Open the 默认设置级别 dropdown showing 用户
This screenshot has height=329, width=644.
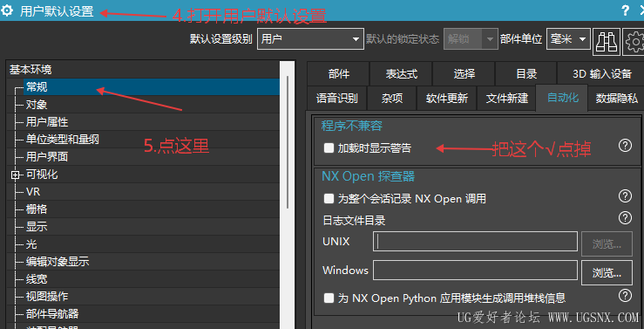click(310, 39)
